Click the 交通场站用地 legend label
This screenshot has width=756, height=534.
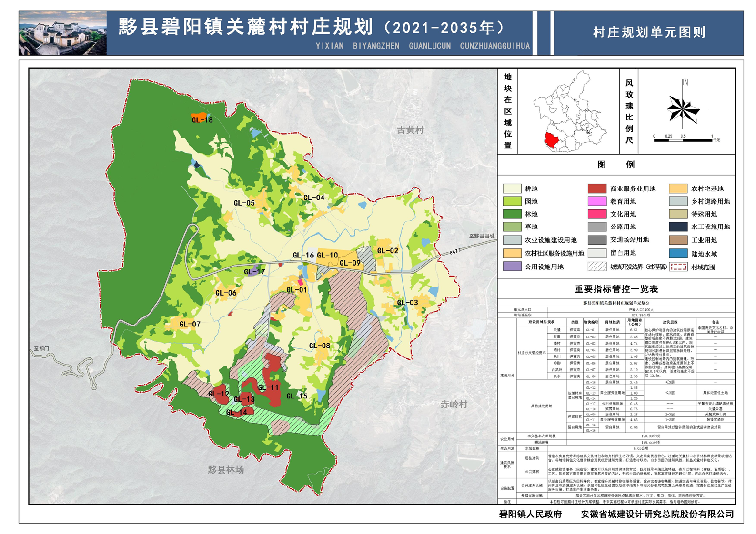[x=630, y=240]
